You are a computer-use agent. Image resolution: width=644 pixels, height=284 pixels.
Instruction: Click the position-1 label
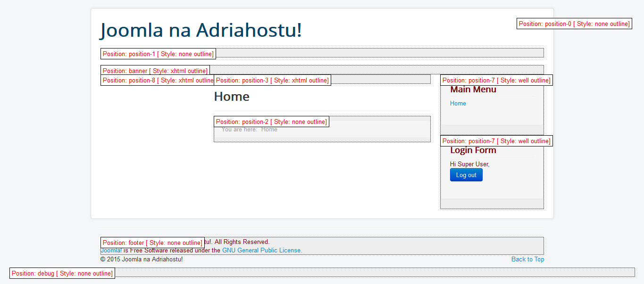[158, 54]
